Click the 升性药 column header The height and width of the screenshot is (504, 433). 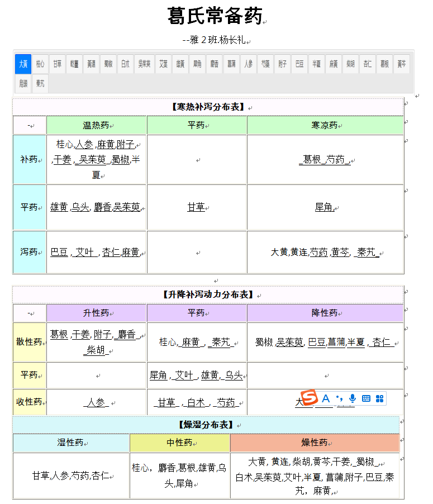(x=96, y=313)
